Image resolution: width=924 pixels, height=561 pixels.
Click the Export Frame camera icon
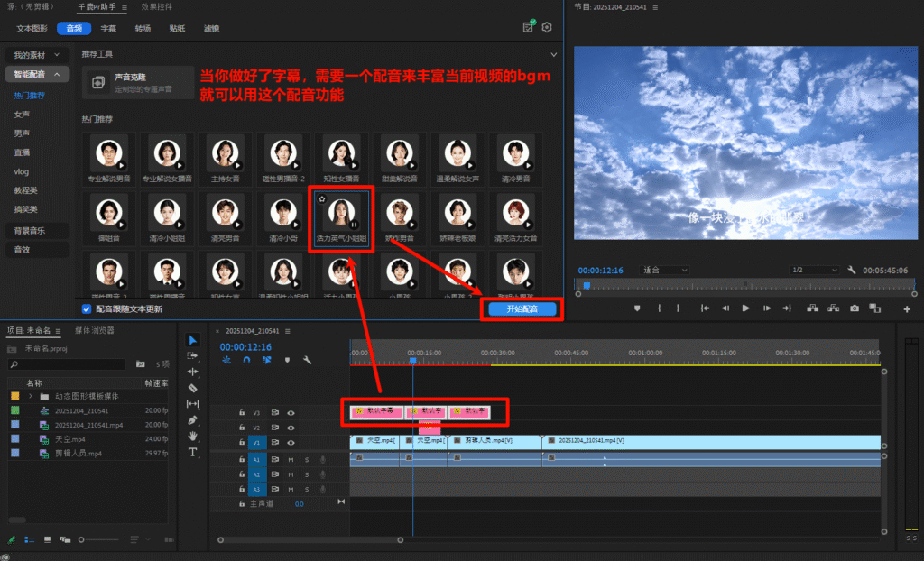[x=855, y=308]
